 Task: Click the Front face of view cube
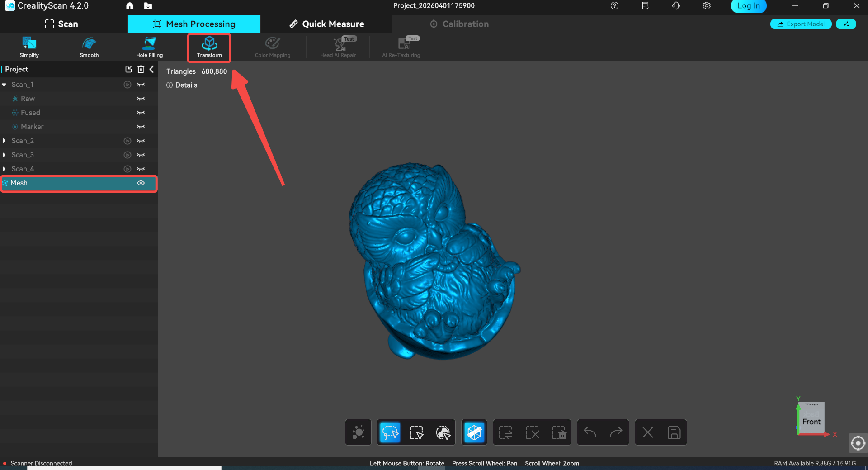click(811, 422)
